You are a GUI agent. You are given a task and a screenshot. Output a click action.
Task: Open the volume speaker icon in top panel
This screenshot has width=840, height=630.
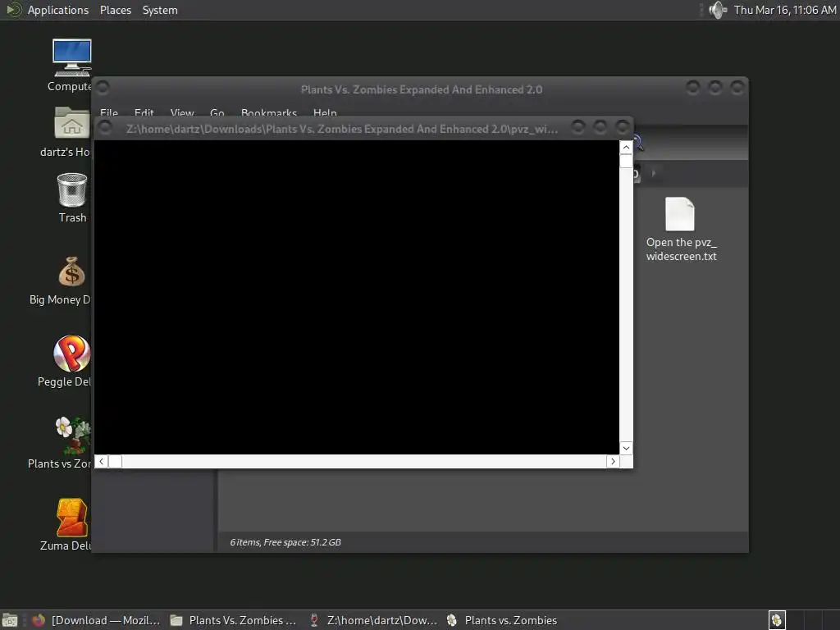pos(717,10)
